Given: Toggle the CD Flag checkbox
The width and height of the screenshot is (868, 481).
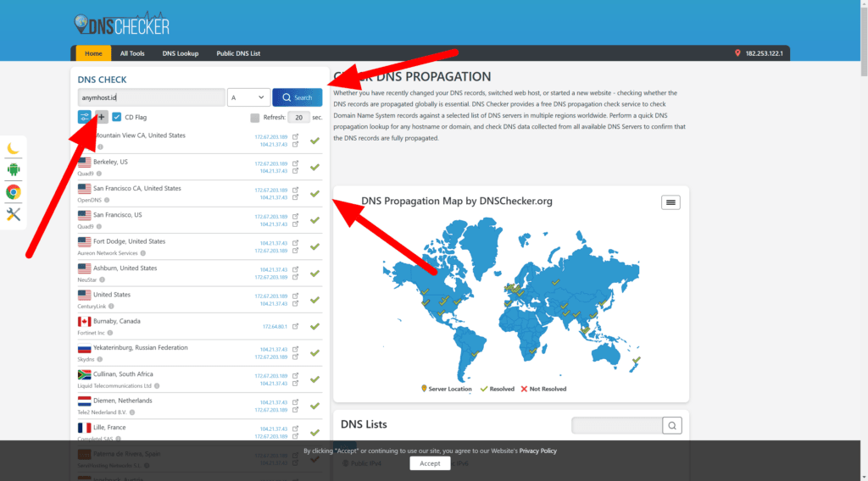Looking at the screenshot, I should pos(116,117).
